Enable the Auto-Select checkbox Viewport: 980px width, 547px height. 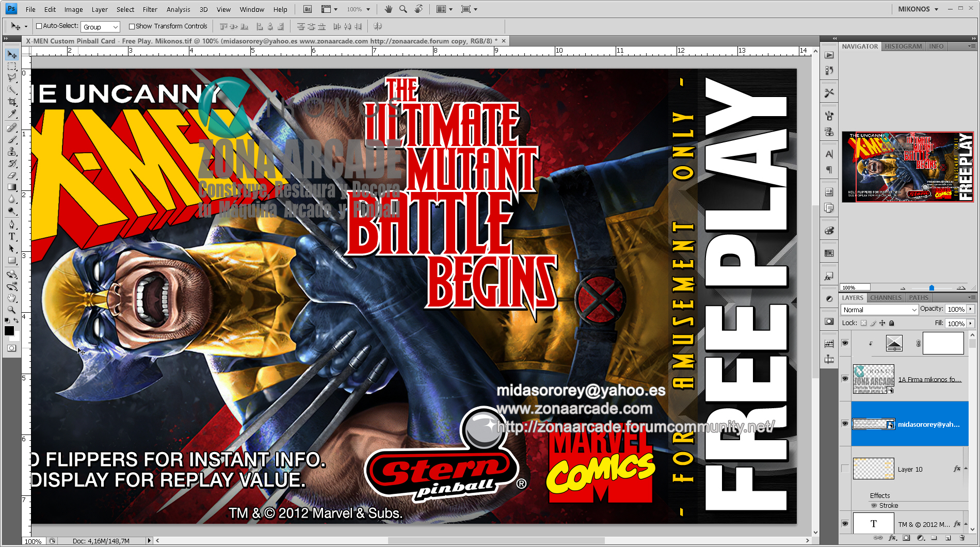39,26
